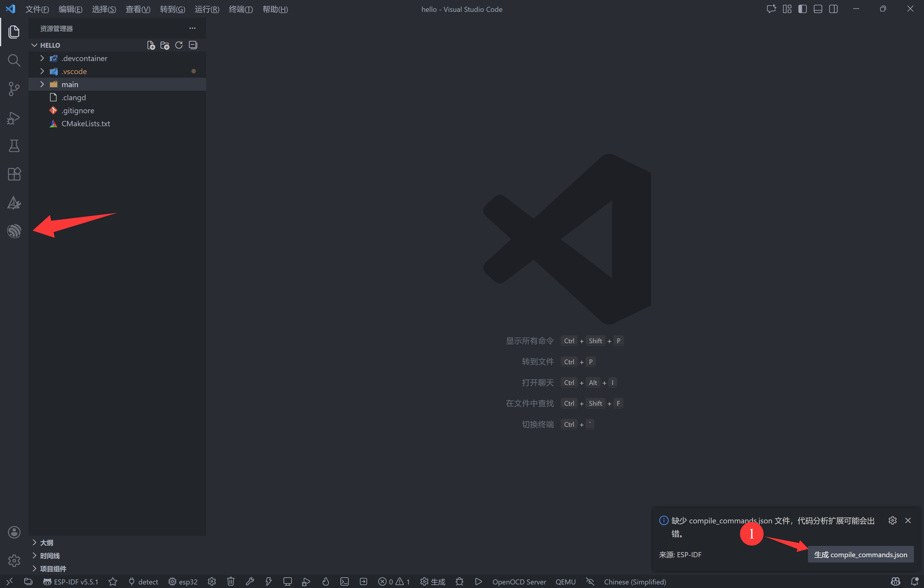The image size is (924, 588).
Task: Open notification settings gear icon
Action: pos(893,520)
